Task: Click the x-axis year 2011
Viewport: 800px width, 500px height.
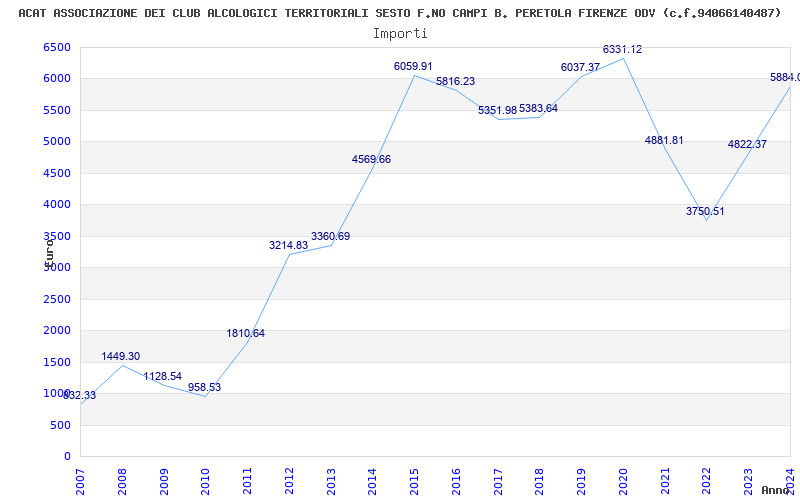Action: click(247, 482)
